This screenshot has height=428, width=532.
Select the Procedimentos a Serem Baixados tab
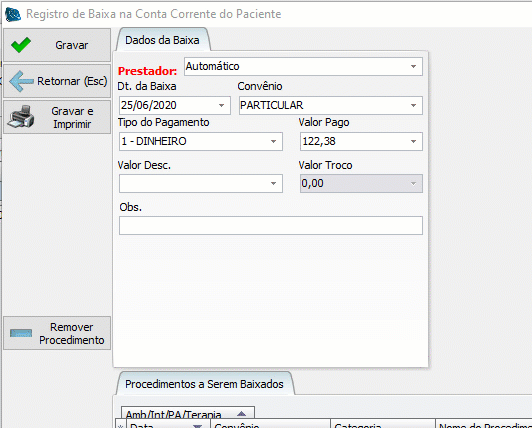coord(204,384)
